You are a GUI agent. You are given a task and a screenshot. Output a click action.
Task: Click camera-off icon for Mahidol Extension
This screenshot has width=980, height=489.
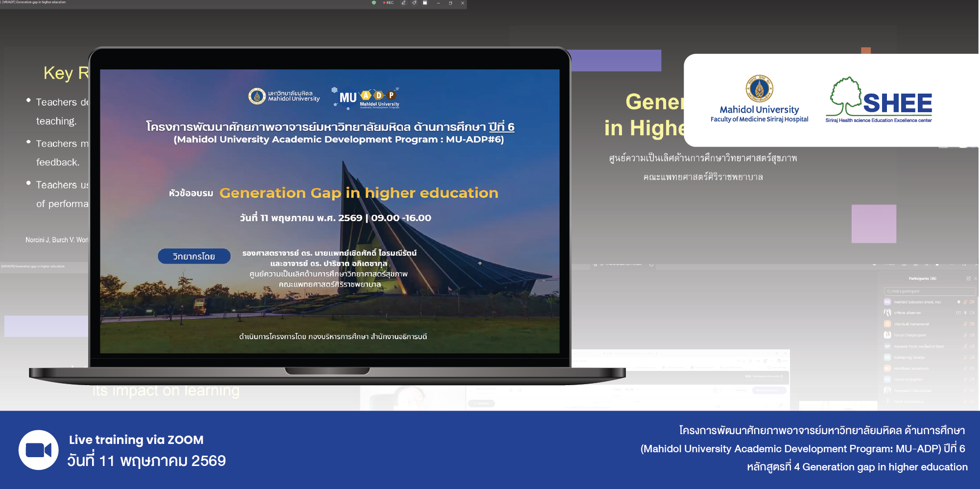pyautogui.click(x=972, y=302)
